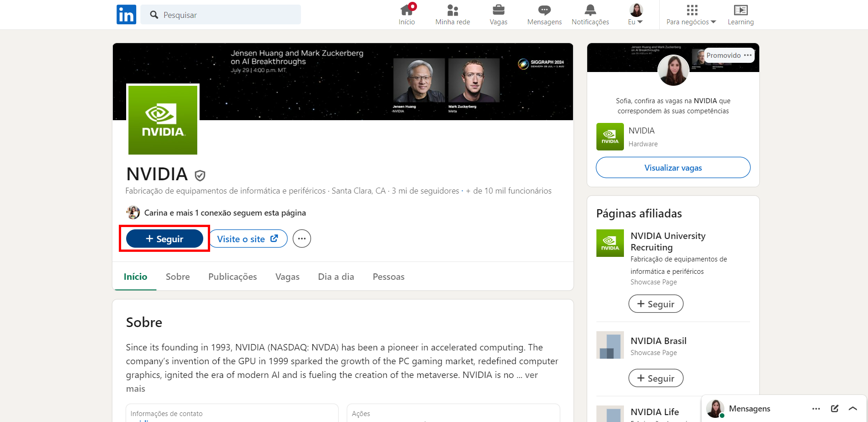Open the Eu profile menu

(636, 15)
